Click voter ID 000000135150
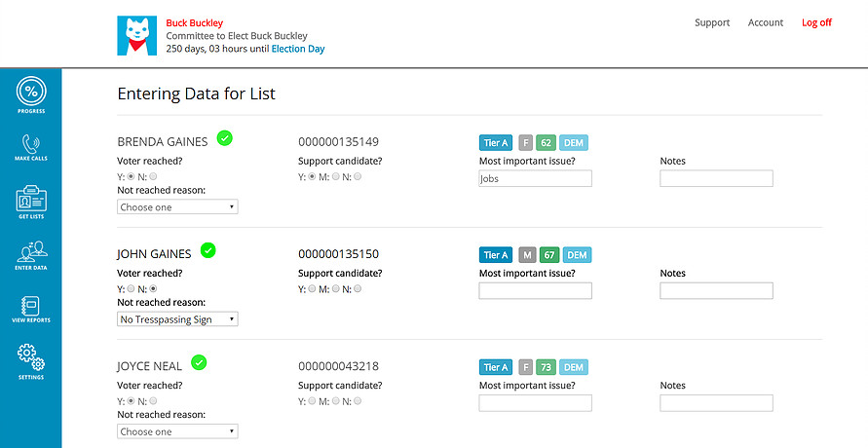868x448 pixels. tap(338, 254)
